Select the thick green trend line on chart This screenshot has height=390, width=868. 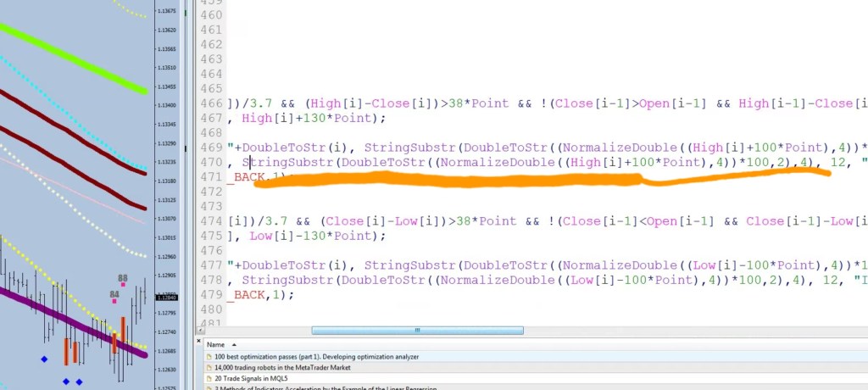coord(76,56)
